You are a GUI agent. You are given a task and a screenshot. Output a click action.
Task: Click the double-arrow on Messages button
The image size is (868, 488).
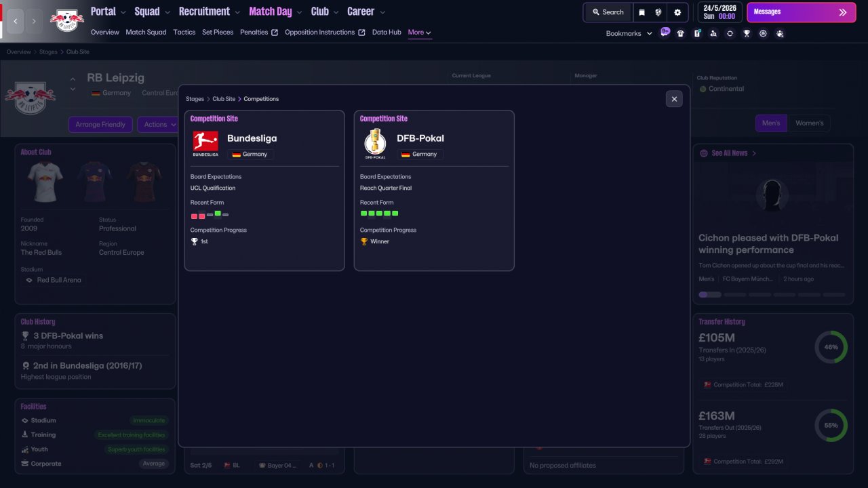point(843,12)
